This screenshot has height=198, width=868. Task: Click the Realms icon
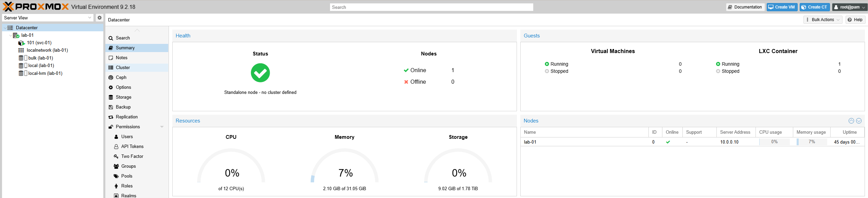tap(116, 196)
